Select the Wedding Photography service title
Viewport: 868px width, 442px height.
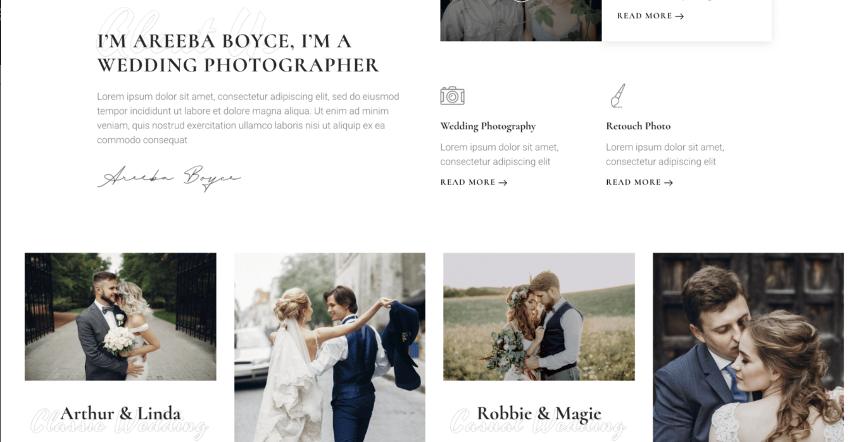[488, 126]
